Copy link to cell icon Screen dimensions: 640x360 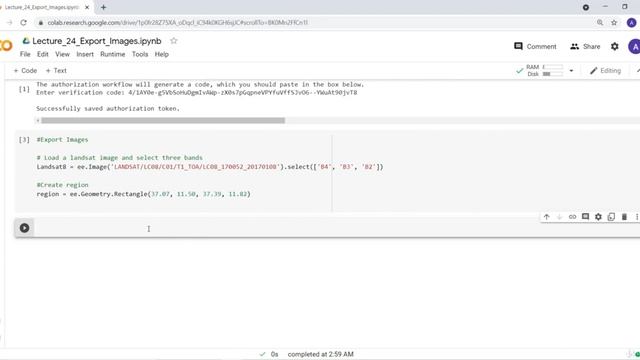[572, 217]
